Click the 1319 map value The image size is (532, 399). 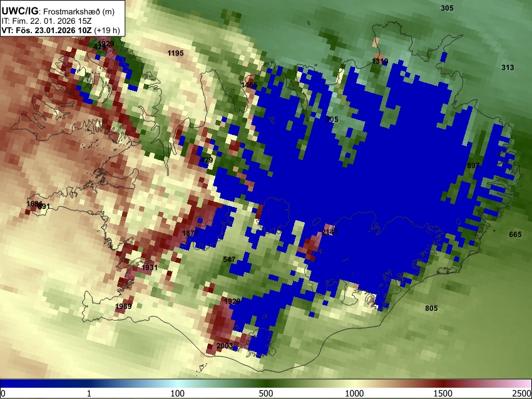tap(380, 61)
